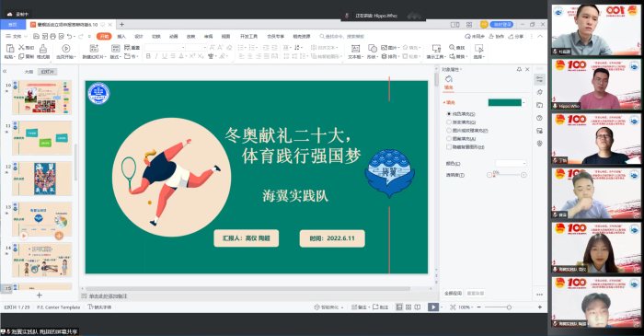Expand the color dropdown in fill panel
Image resolution: width=644 pixels, height=336 pixels.
point(511,164)
